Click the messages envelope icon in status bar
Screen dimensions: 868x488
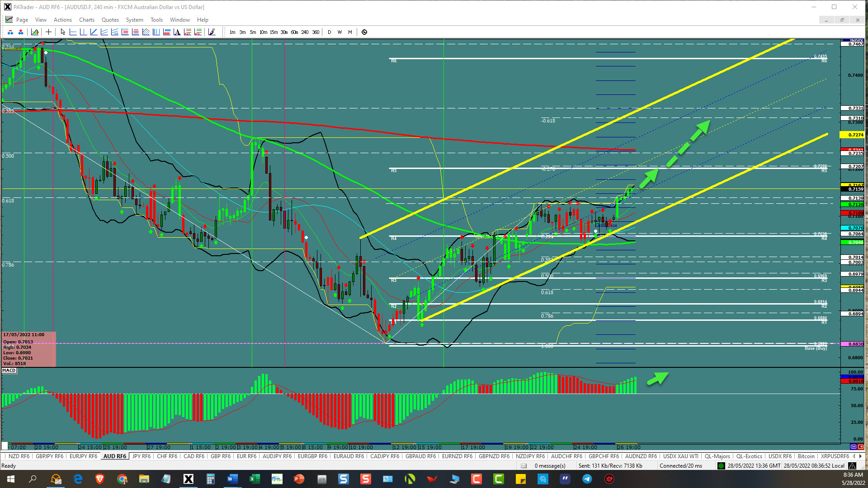[x=524, y=466]
